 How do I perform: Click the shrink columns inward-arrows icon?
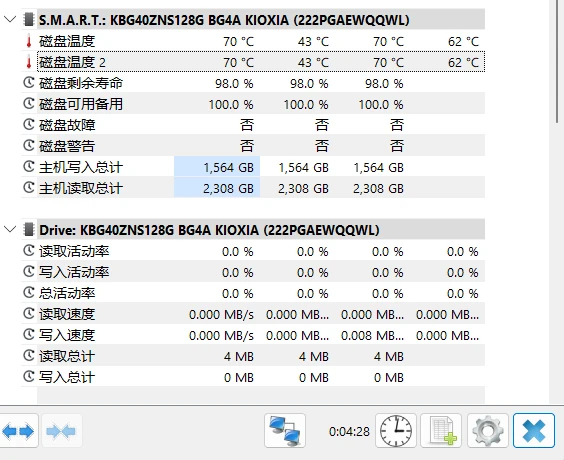pyautogui.click(x=61, y=431)
